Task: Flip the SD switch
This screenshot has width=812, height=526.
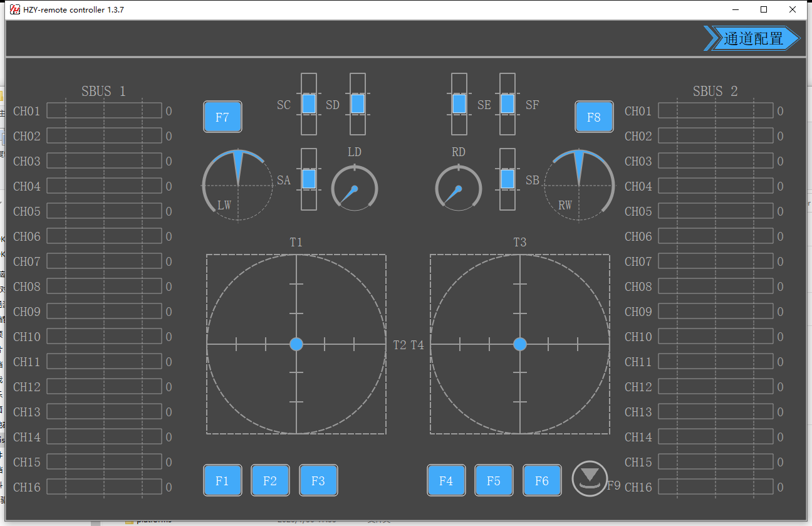Action: point(358,104)
